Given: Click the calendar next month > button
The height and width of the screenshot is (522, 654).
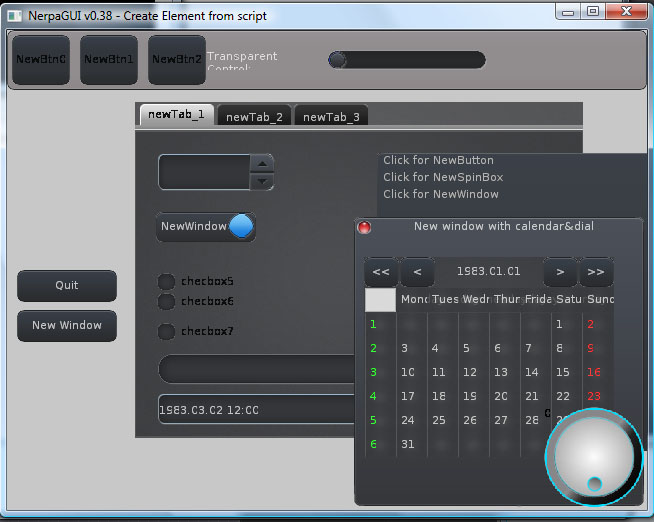Looking at the screenshot, I should click(560, 272).
